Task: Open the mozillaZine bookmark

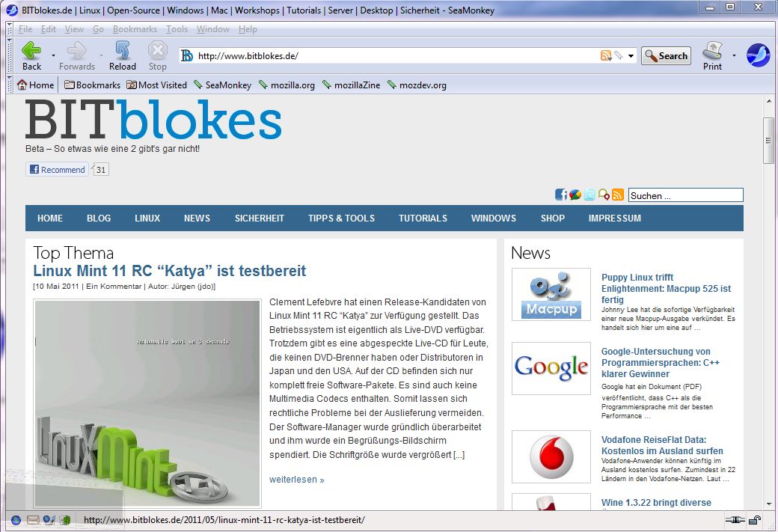Action: pos(352,85)
